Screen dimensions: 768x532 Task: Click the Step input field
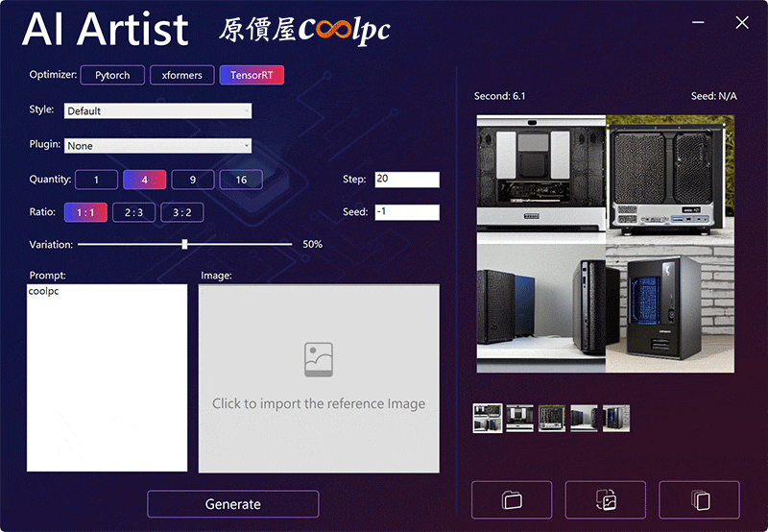point(407,180)
